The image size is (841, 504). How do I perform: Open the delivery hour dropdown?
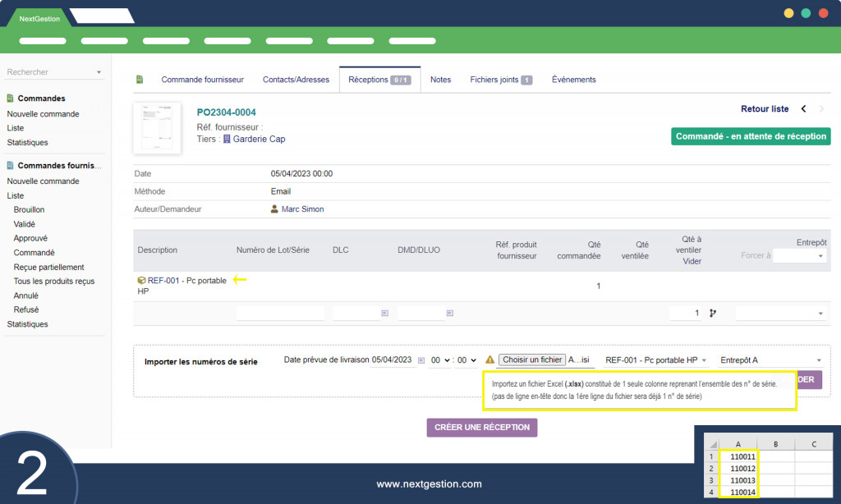pos(439,360)
